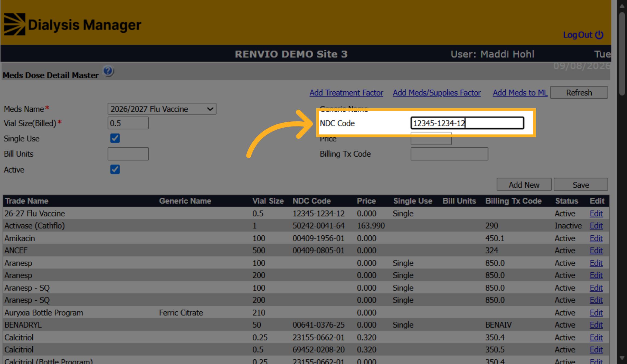Click the Status column header
Image resolution: width=627 pixels, height=364 pixels.
tap(567, 201)
